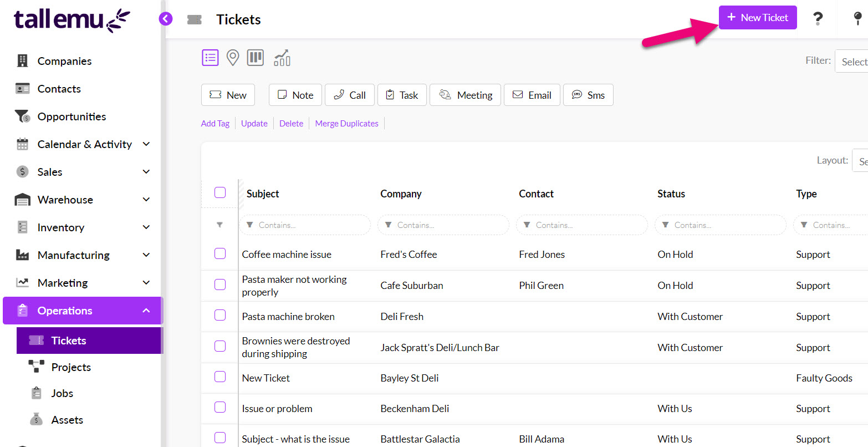Open Opportunities in the sidebar

pos(72,116)
